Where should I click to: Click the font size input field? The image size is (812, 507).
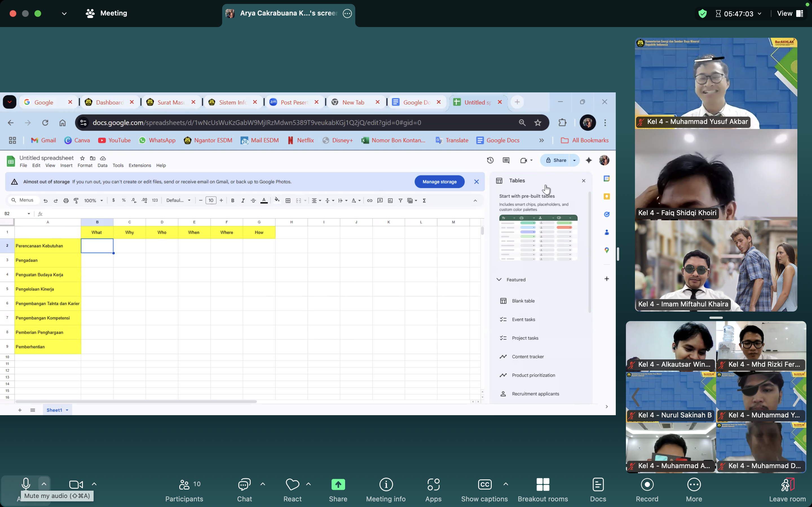point(211,200)
